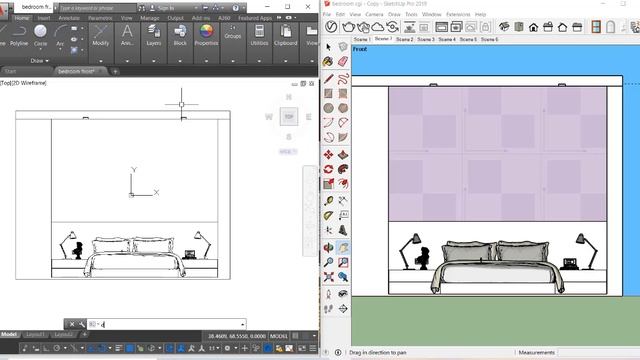Select the SketchUp Select arrow tool
The height and width of the screenshot is (360, 640).
(328, 47)
